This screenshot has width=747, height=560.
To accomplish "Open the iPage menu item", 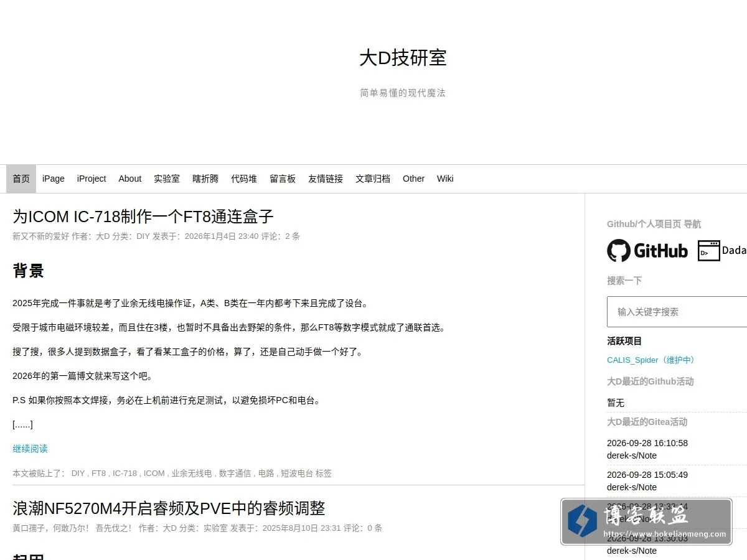I will pyautogui.click(x=54, y=179).
